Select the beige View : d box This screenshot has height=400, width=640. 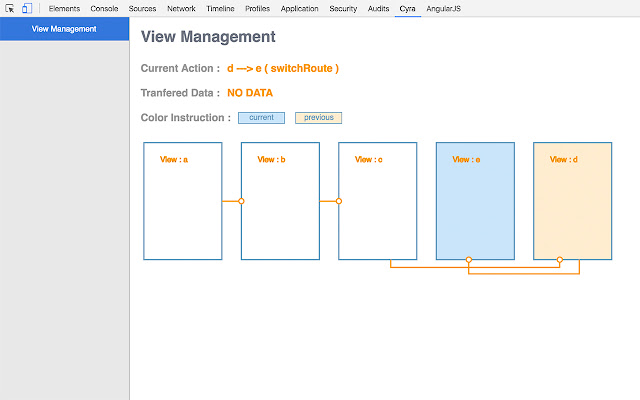[x=573, y=201]
